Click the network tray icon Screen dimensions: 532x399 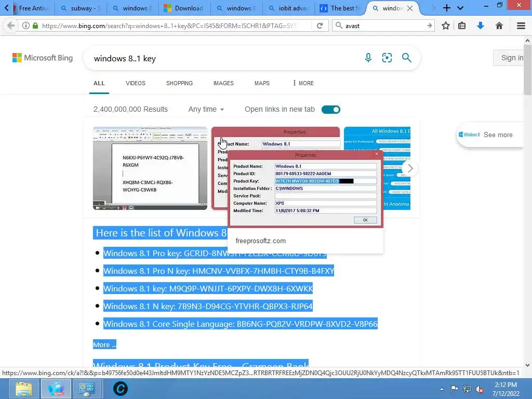coord(467,389)
